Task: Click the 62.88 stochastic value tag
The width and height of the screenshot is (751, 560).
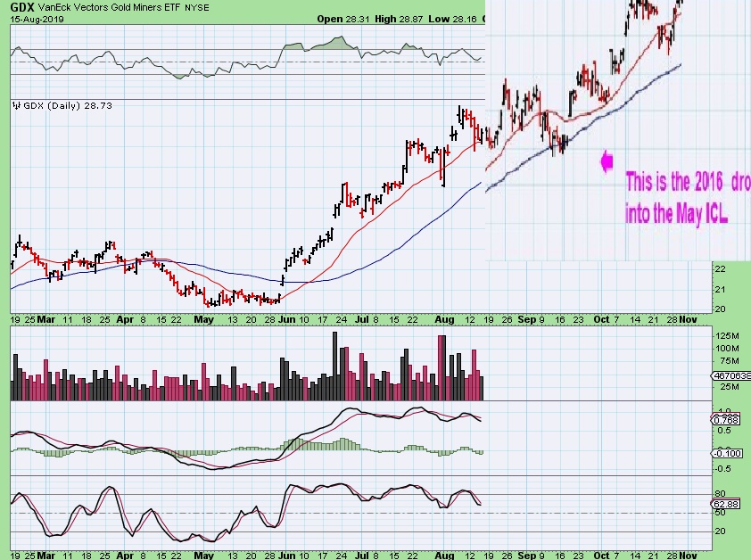Action: coord(726,504)
